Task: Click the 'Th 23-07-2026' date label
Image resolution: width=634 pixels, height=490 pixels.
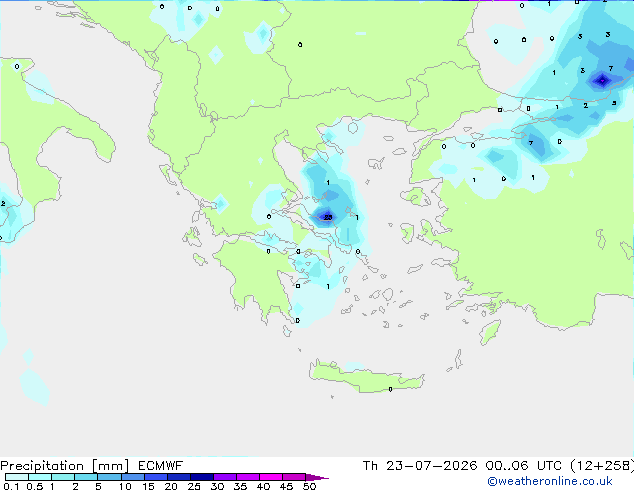Action: (420, 466)
